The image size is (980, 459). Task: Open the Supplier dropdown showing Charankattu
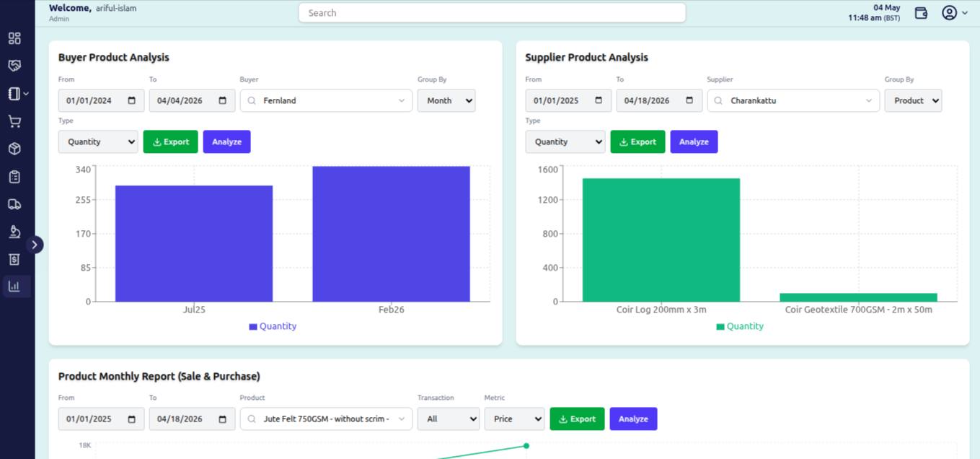tap(793, 101)
